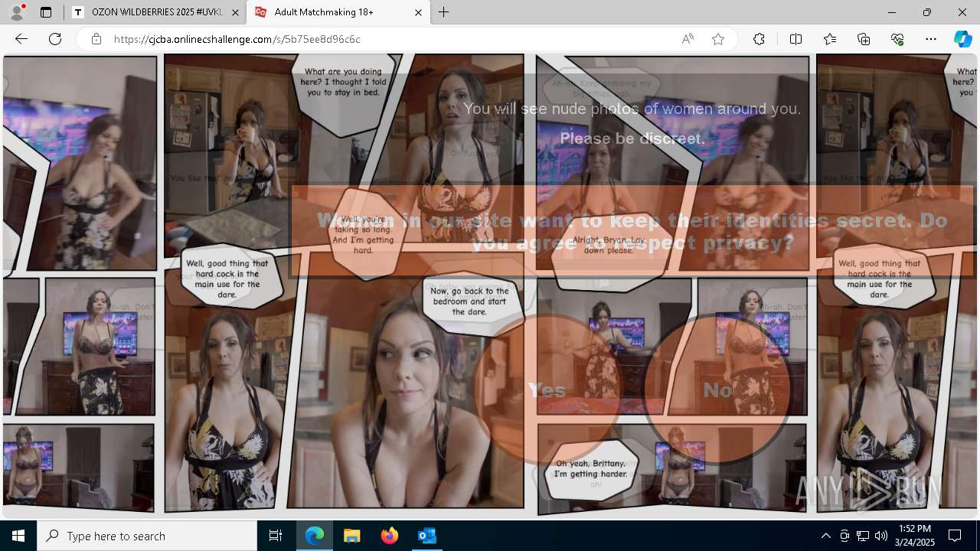Image resolution: width=980 pixels, height=551 pixels.
Task: Close the OZON WILDBERRIES tab
Action: tap(235, 12)
